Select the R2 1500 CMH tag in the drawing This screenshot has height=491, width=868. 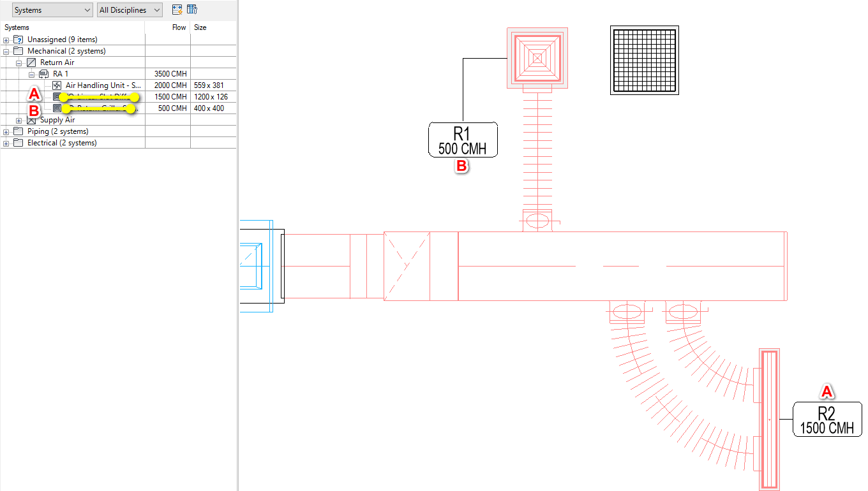[827, 420]
